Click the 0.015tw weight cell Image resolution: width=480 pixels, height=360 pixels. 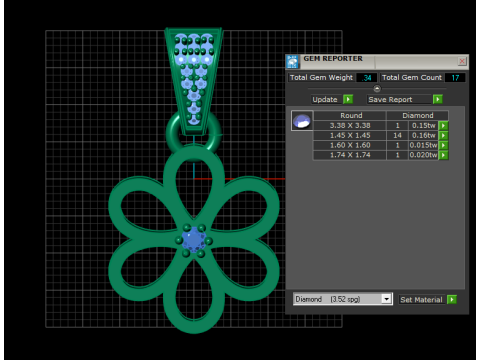click(423, 145)
